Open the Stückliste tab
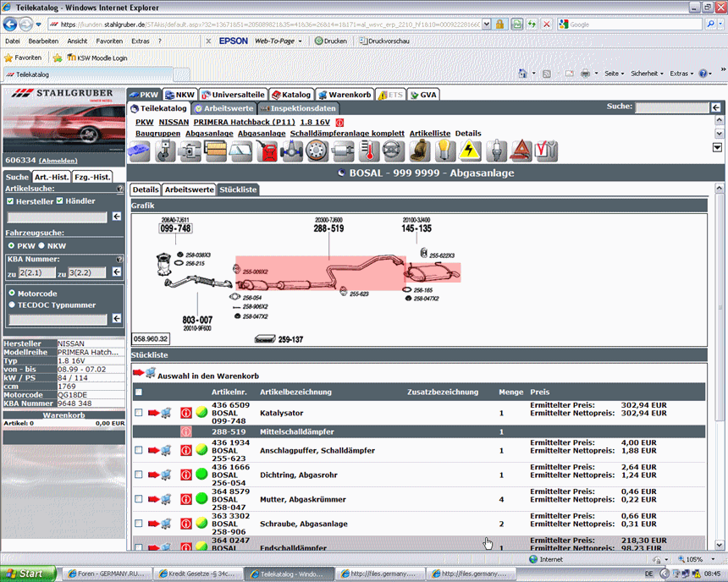The image size is (728, 582). click(238, 189)
